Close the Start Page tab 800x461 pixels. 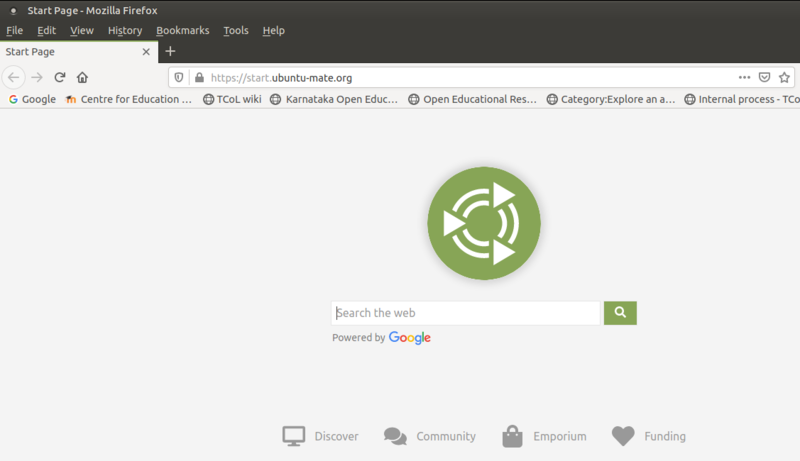pyautogui.click(x=146, y=52)
